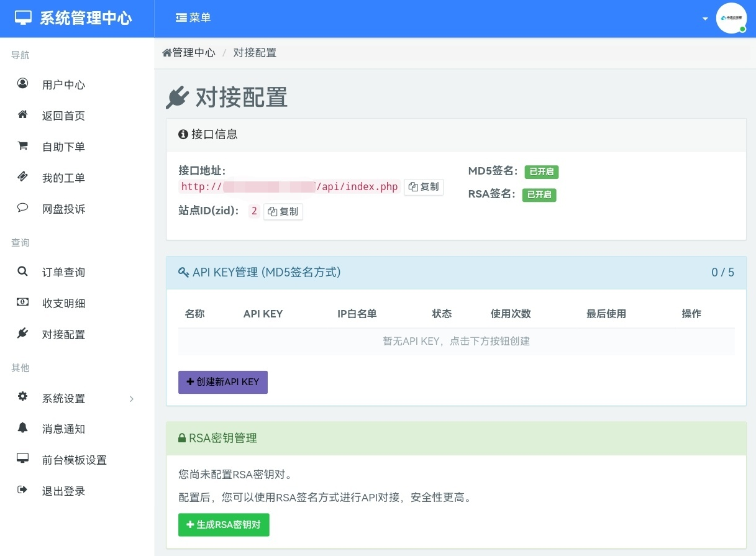Click the ticket icon for 我的工单
This screenshot has height=556, width=756.
[x=22, y=177]
